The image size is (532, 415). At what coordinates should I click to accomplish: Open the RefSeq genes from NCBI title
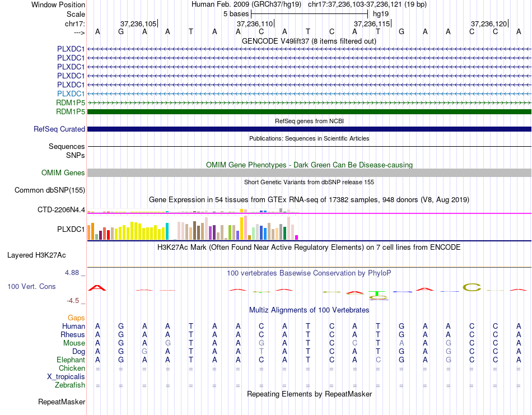click(x=309, y=121)
